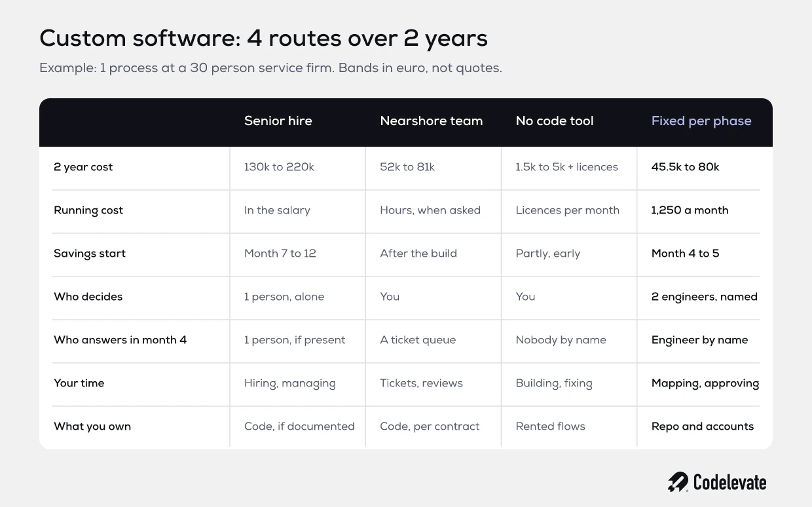812x507 pixels.
Task: Click the 'Repo and accounts' cell
Action: click(x=703, y=426)
